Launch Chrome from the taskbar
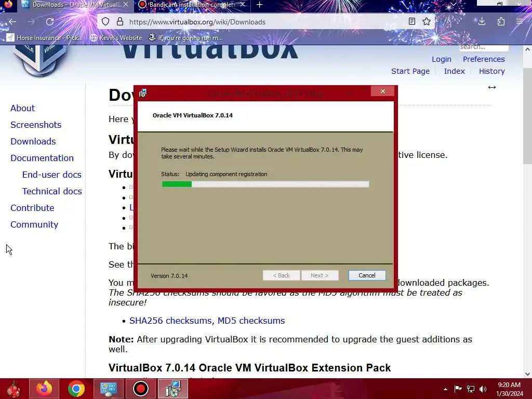 pyautogui.click(x=76, y=389)
